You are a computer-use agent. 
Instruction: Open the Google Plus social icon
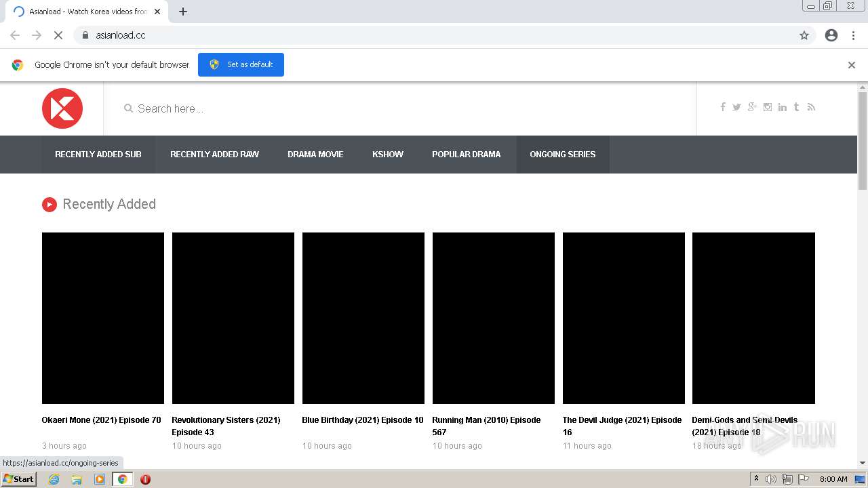[x=752, y=107]
